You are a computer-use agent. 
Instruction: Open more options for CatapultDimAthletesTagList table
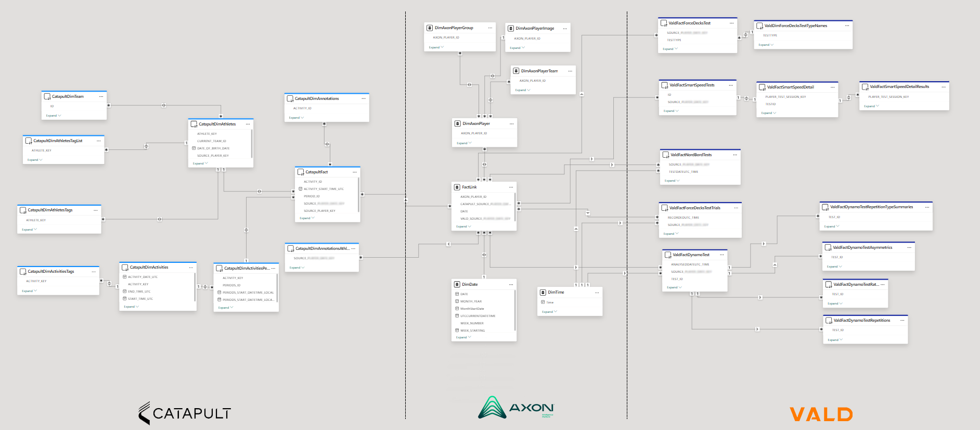tap(98, 141)
